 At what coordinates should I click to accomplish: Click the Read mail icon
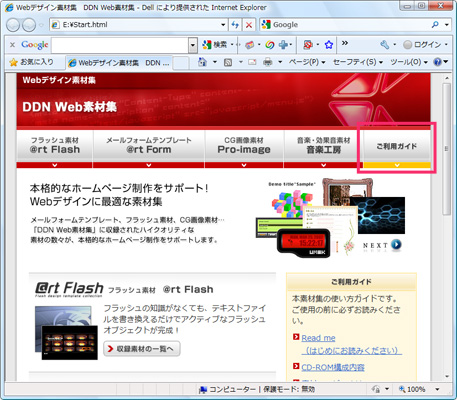[x=252, y=62]
